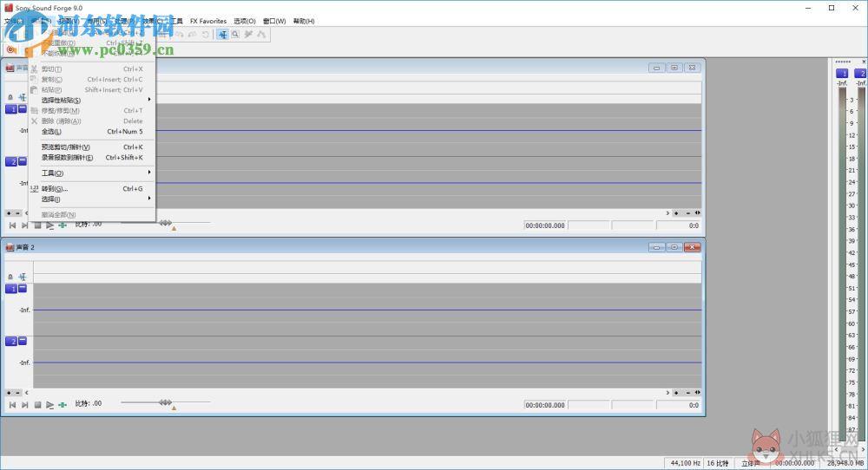
Task: Minimize channel 1 in the 声音 2 window
Action: pyautogui.click(x=23, y=288)
